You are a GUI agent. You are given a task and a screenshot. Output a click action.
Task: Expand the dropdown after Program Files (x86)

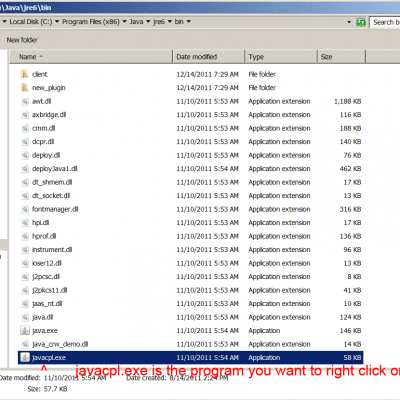(124, 22)
